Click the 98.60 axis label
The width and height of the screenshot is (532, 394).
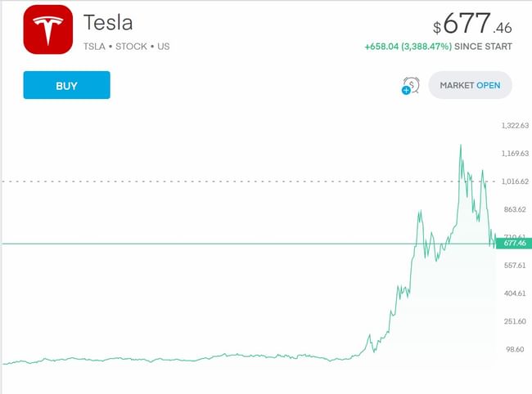click(516, 350)
